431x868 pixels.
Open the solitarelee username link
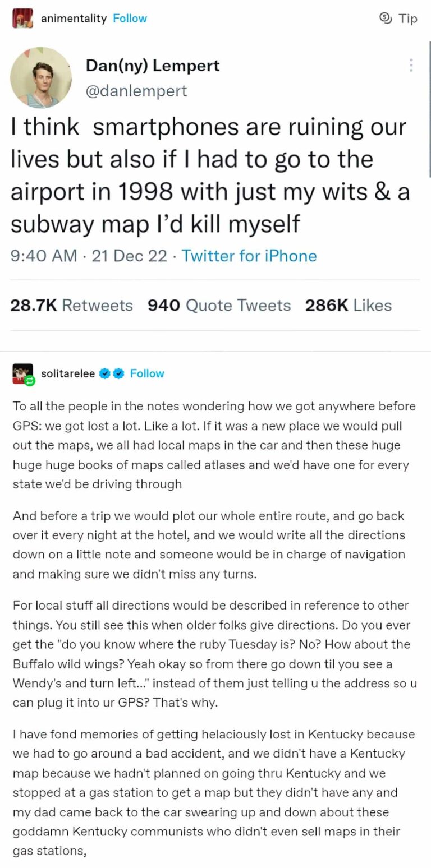68,373
